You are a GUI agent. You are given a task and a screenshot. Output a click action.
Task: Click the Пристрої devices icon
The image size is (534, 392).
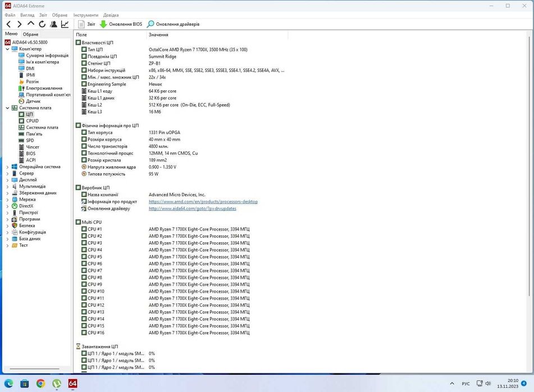pos(14,213)
